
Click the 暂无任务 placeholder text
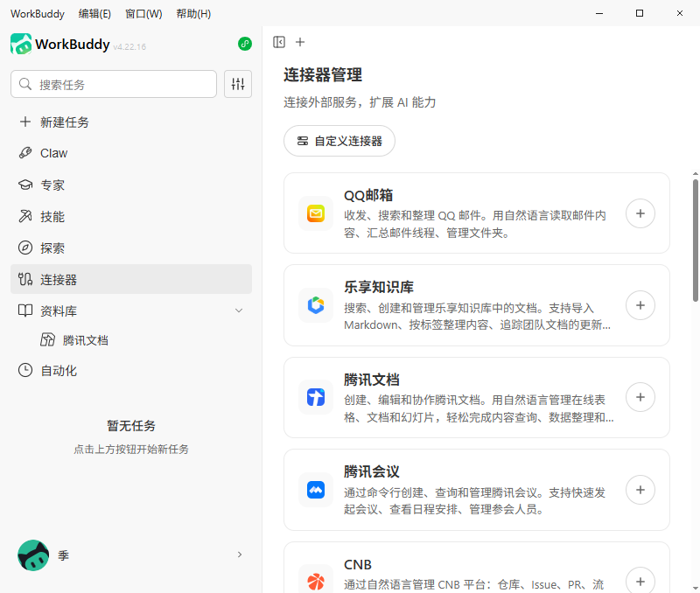(131, 426)
